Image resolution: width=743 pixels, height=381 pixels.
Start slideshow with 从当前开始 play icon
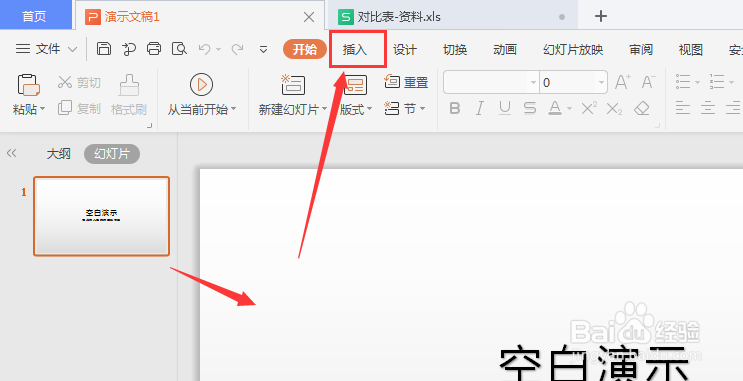(x=201, y=85)
